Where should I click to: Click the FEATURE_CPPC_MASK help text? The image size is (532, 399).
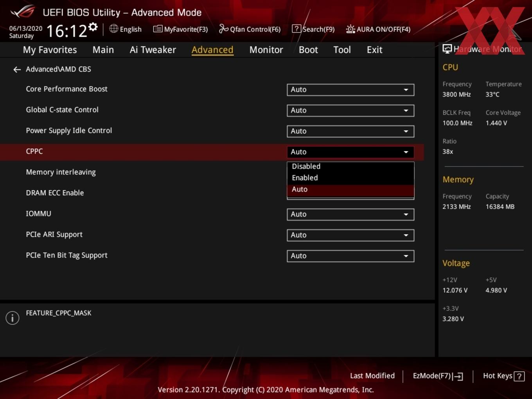point(59,313)
